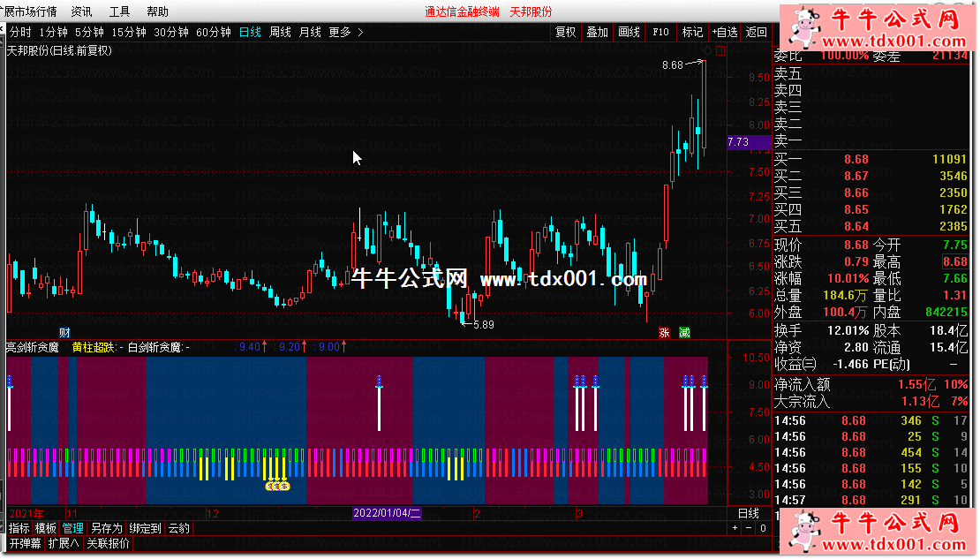Click the 日线 label beside the time axis
The height and width of the screenshot is (559, 980).
tap(748, 513)
